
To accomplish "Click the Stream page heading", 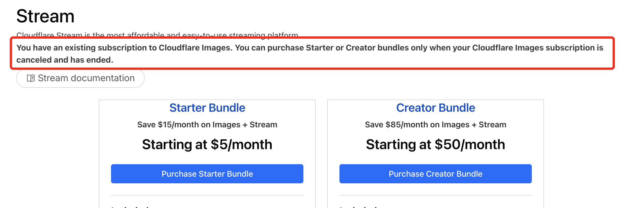I will tap(45, 16).
